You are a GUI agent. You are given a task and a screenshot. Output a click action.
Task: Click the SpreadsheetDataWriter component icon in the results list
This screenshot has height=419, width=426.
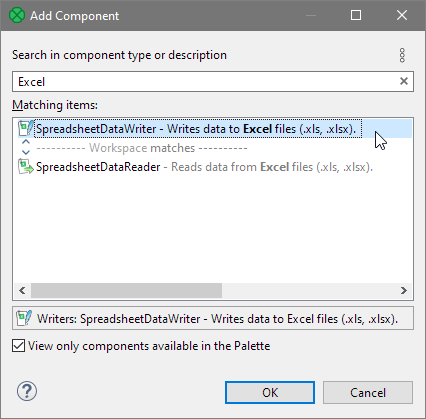click(x=26, y=129)
